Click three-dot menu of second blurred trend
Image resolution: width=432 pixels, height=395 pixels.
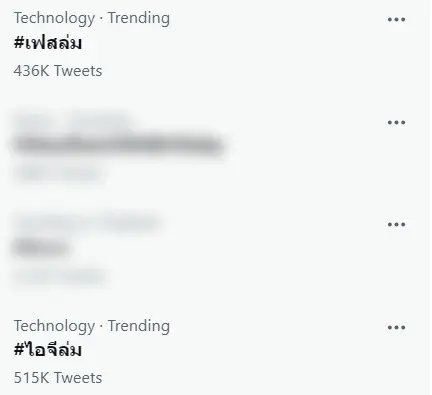[396, 224]
